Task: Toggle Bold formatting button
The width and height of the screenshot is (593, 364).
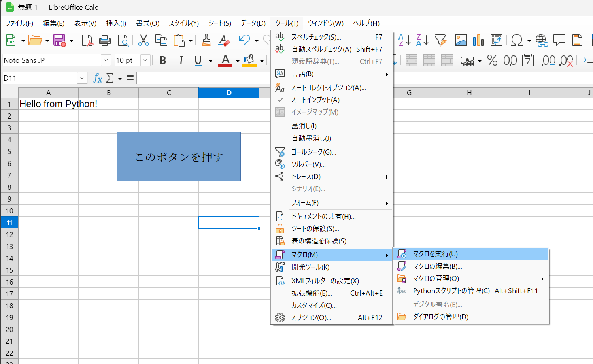Action: [162, 60]
